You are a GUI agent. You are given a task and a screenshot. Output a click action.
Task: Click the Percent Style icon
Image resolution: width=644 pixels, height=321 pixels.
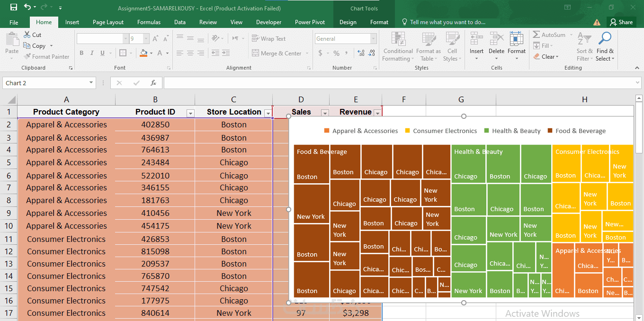(336, 53)
